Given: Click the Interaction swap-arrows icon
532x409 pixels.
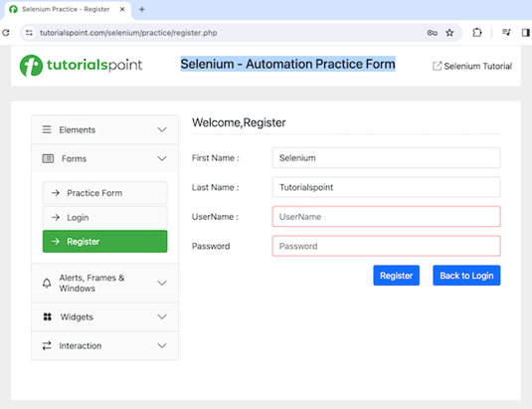Looking at the screenshot, I should click(x=47, y=345).
